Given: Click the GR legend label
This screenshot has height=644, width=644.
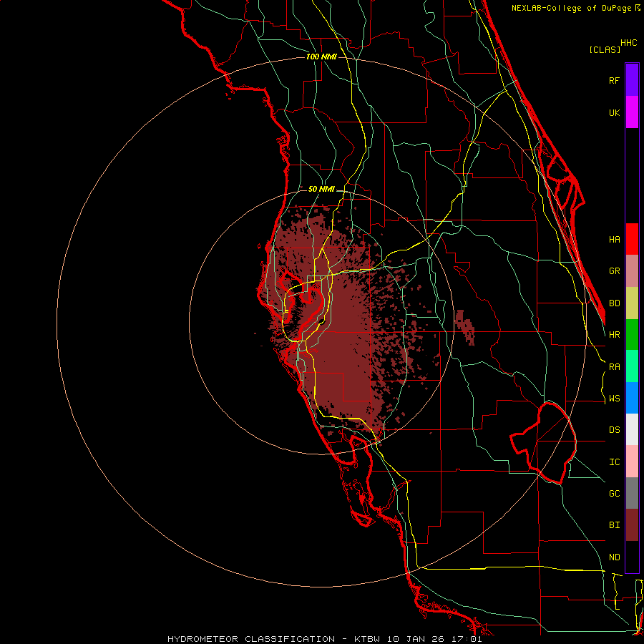Looking at the screenshot, I should pos(614,271).
